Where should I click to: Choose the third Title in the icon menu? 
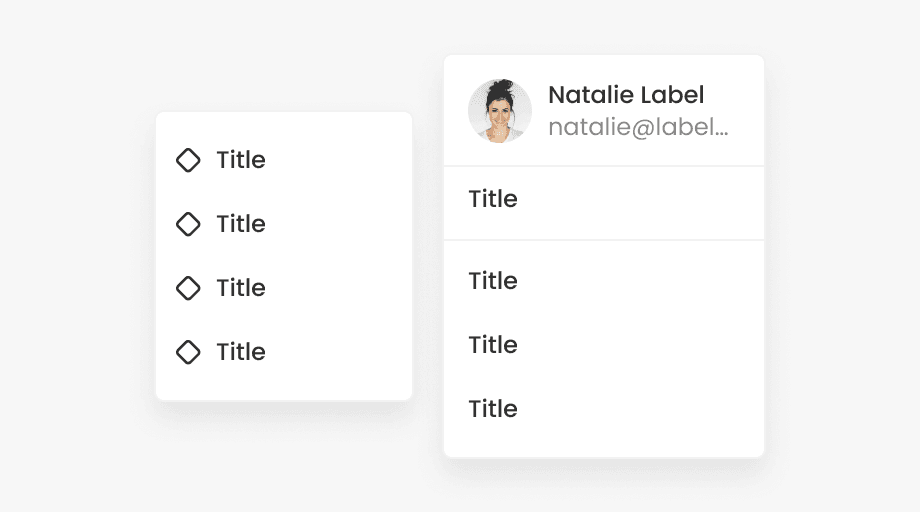coord(241,288)
